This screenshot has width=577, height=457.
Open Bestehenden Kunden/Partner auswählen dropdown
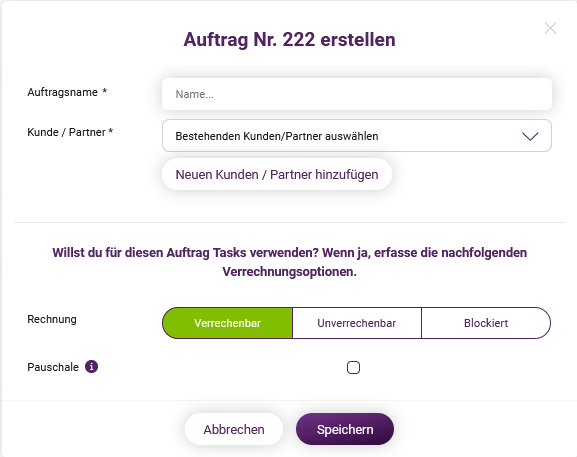pyautogui.click(x=357, y=135)
